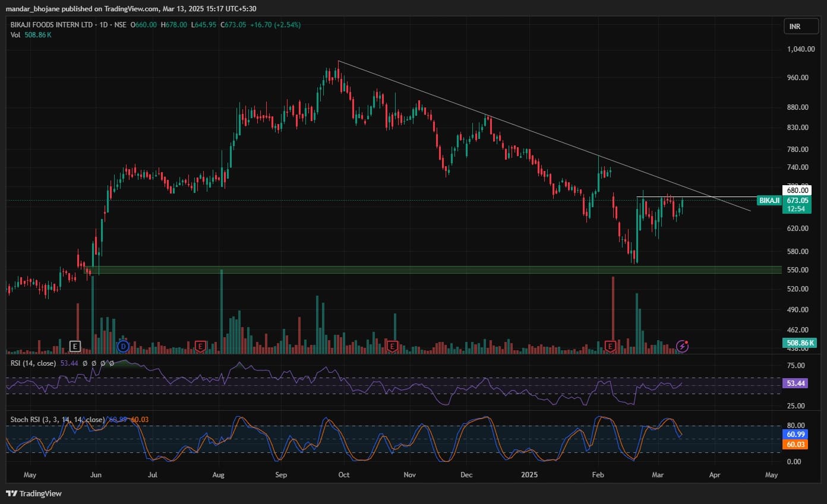Click the purple 53.44 RSI value label
The width and height of the screenshot is (827, 504).
coord(796,384)
